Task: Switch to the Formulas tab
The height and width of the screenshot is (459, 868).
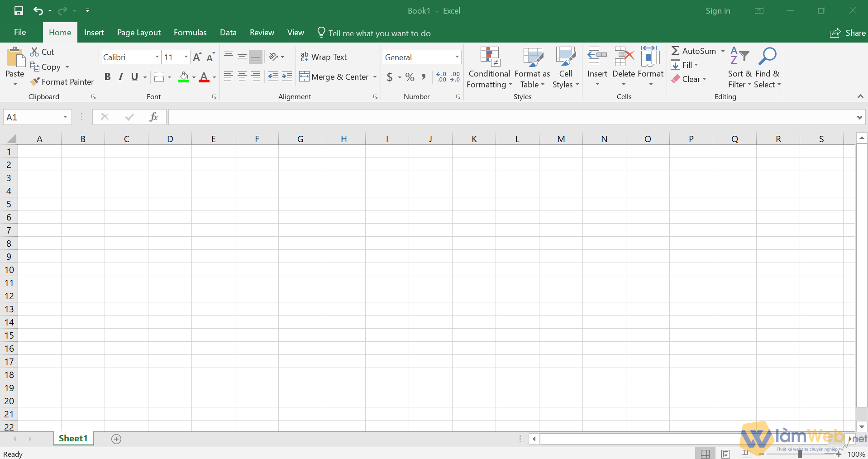Action: pyautogui.click(x=190, y=33)
